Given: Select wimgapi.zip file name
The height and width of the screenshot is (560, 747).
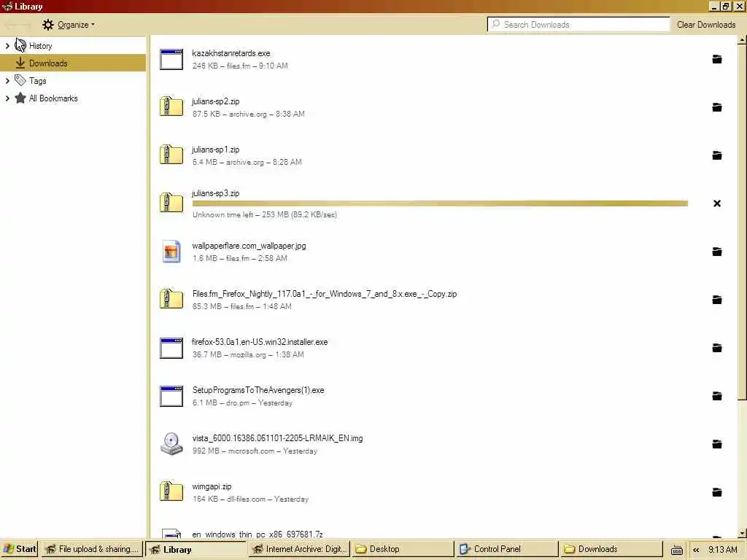Looking at the screenshot, I should pyautogui.click(x=212, y=486).
